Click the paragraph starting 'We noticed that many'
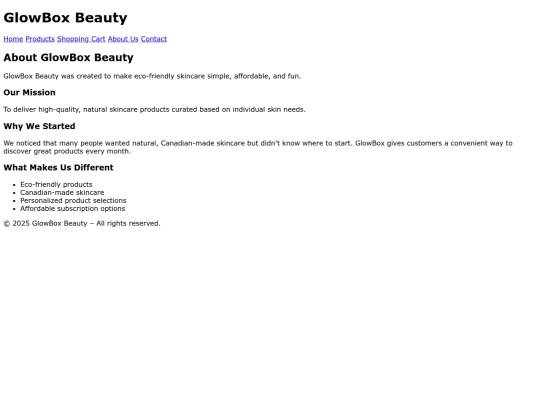 pos(258,147)
